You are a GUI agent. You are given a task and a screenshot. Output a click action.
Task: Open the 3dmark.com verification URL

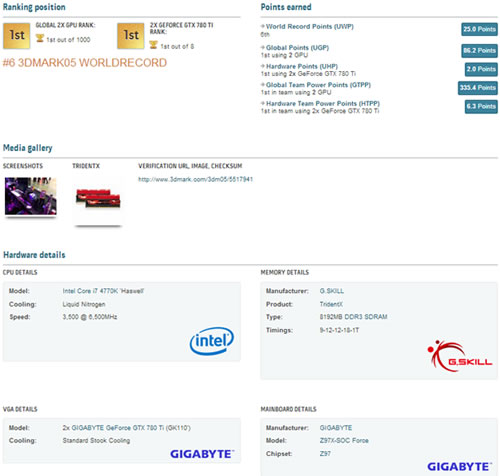point(196,179)
